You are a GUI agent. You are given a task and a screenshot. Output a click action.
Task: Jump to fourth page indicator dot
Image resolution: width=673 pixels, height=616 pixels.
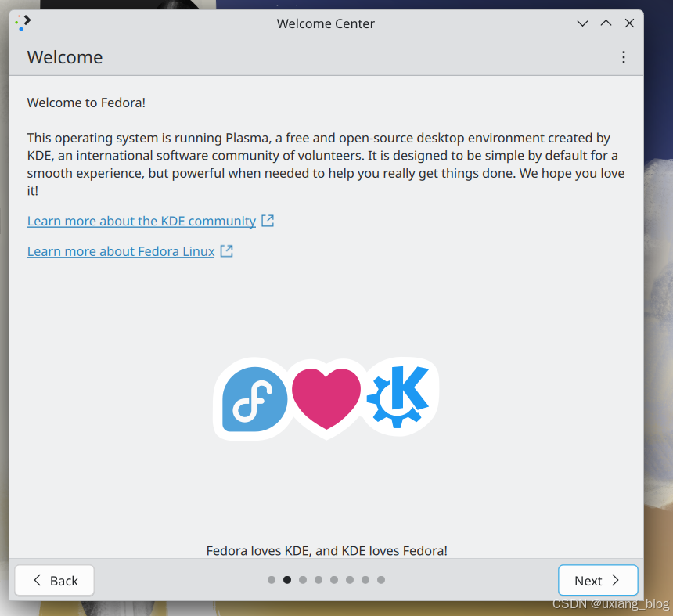tap(319, 580)
